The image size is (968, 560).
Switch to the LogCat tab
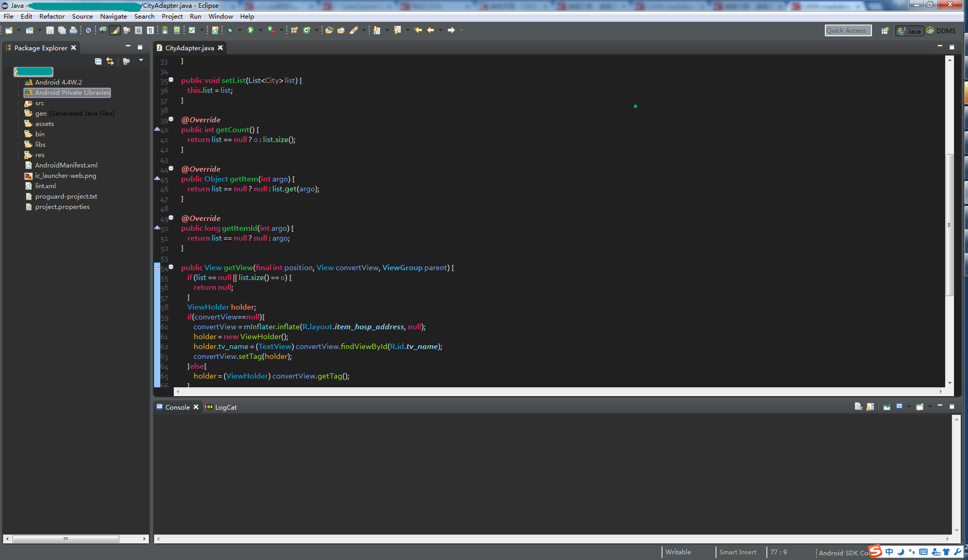(221, 408)
